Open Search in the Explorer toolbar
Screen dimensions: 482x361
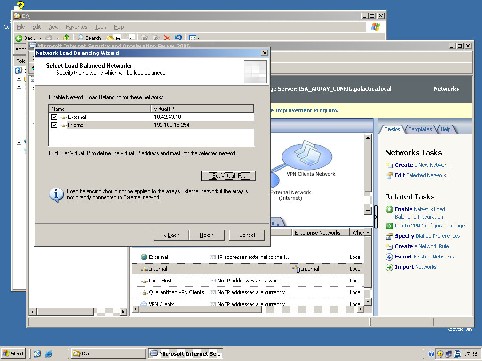coord(89,38)
